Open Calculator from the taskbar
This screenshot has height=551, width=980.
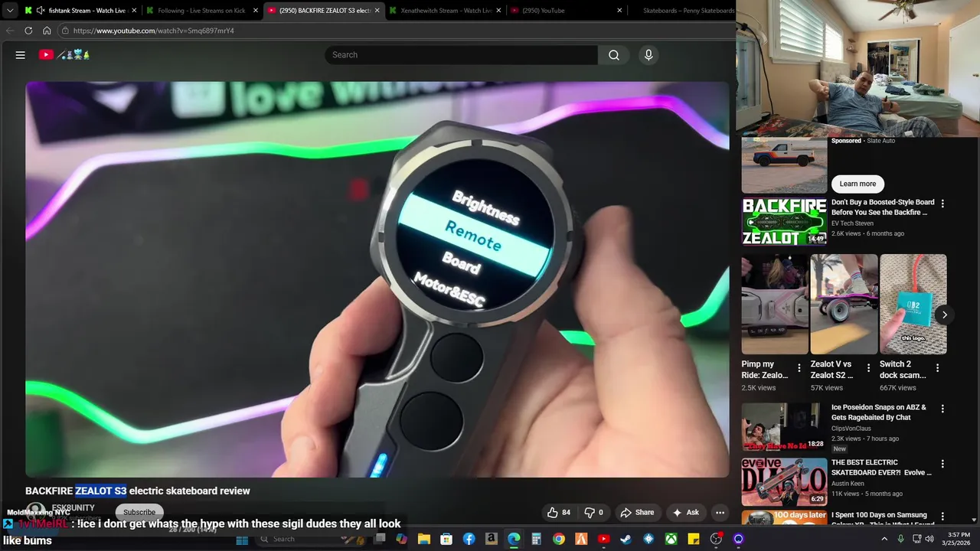[537, 540]
